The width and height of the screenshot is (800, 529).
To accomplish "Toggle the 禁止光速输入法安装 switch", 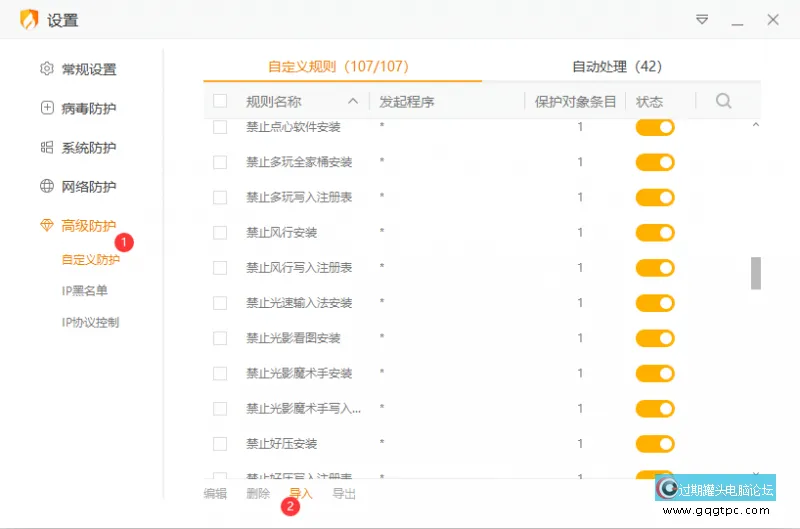I will coord(655,303).
